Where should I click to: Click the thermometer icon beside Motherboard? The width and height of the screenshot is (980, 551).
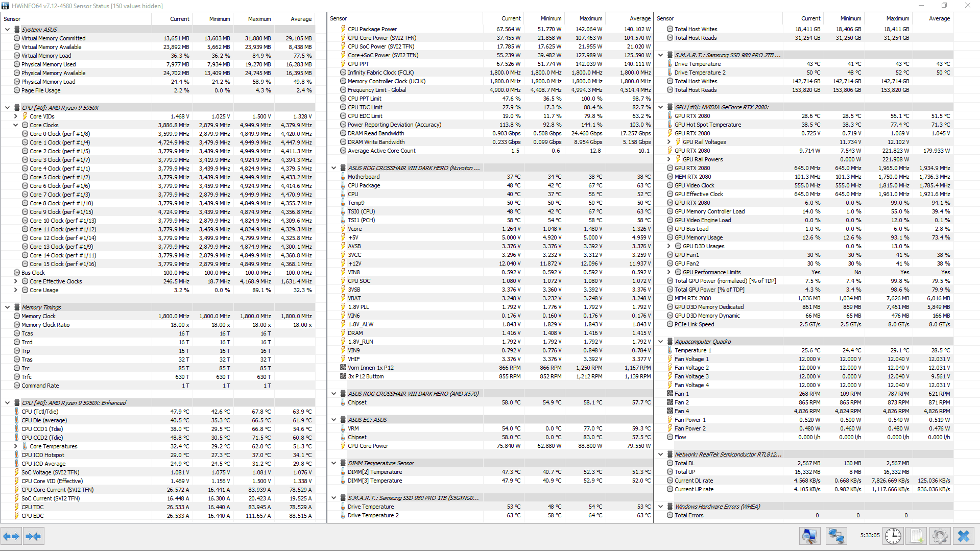point(343,177)
